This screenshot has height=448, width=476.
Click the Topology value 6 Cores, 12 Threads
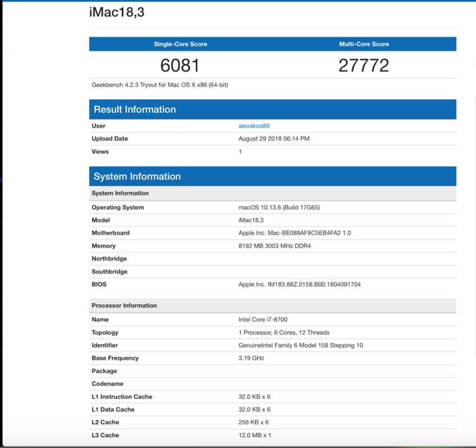point(284,333)
